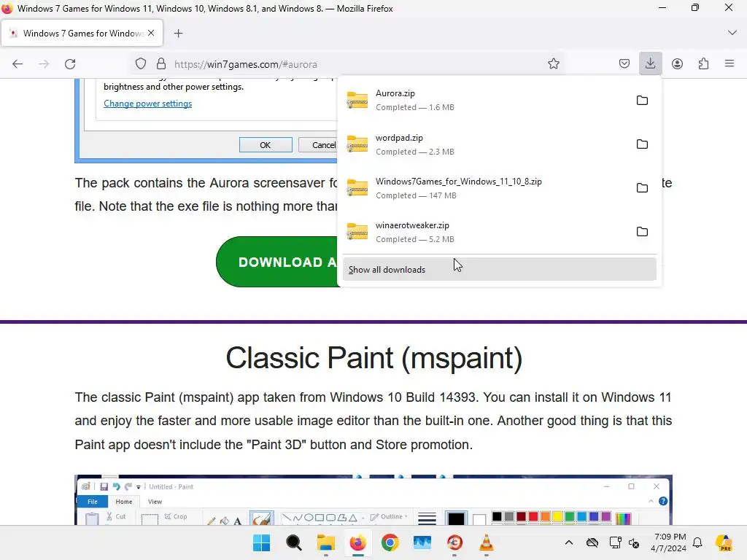Click the View tab in Paint screenshot
The height and width of the screenshot is (560, 747).
point(155,502)
